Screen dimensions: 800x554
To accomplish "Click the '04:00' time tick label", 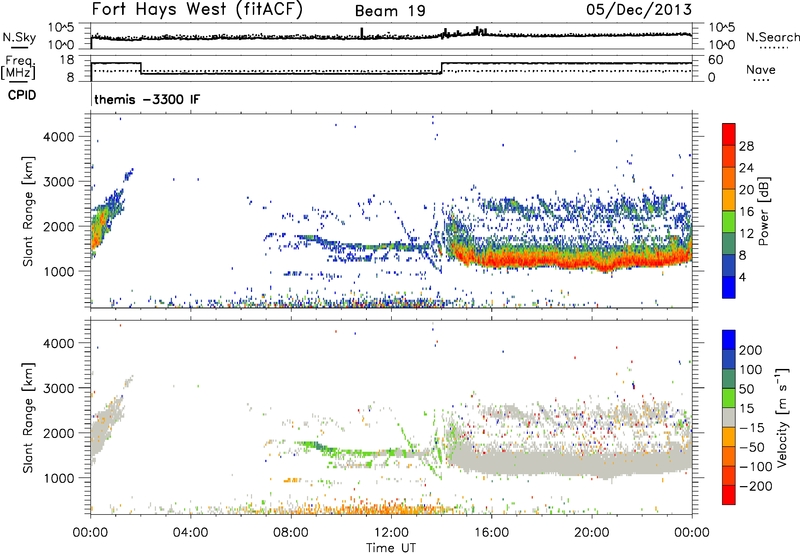I will tap(190, 533).
